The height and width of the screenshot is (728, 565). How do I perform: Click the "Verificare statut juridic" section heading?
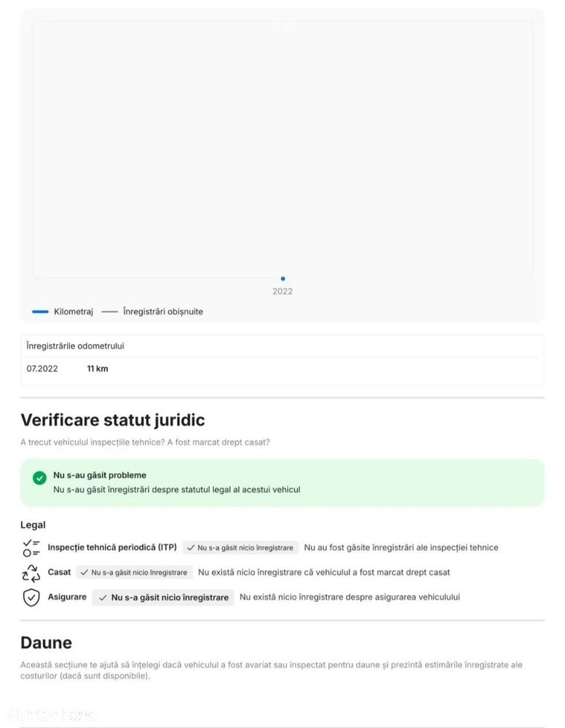coord(113,420)
